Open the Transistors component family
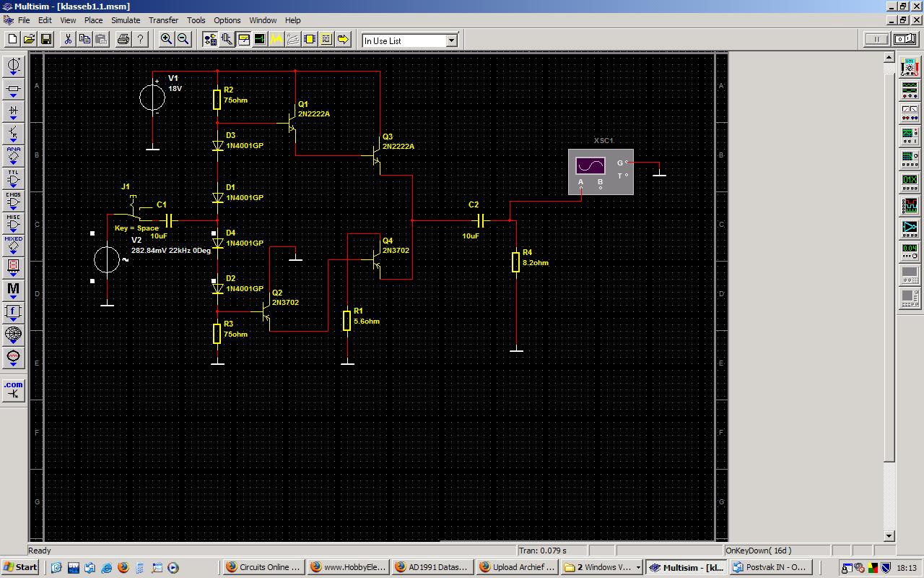The width and height of the screenshot is (924, 578). 14,134
